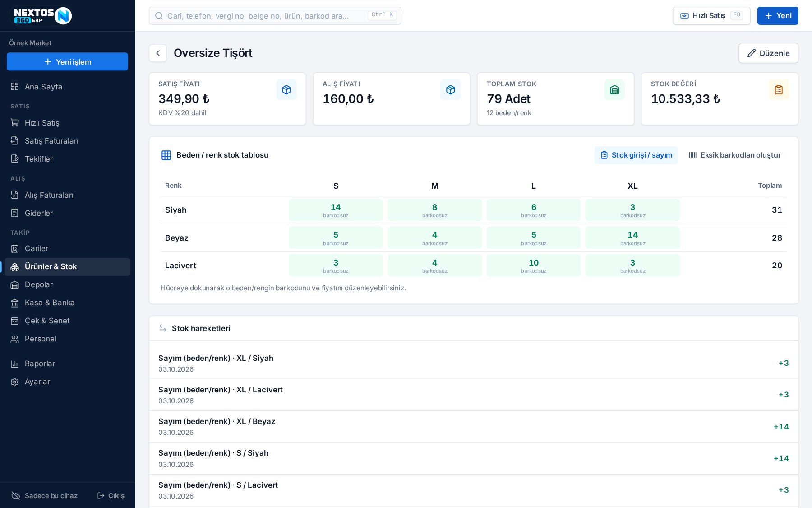The height and width of the screenshot is (508, 812).
Task: Open Giderler in the sidebar
Action: (68, 213)
